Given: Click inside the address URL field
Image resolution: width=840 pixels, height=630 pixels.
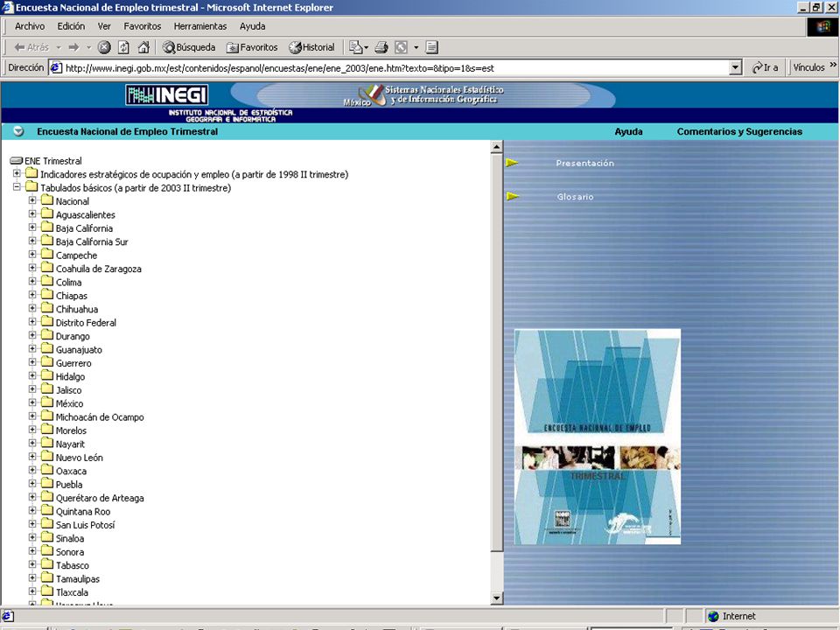Looking at the screenshot, I should click(396, 68).
